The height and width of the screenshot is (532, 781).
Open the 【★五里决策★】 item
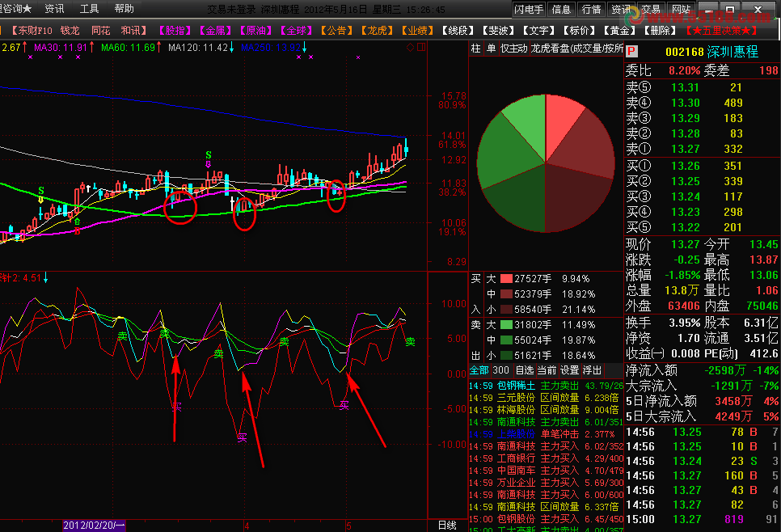pos(721,31)
